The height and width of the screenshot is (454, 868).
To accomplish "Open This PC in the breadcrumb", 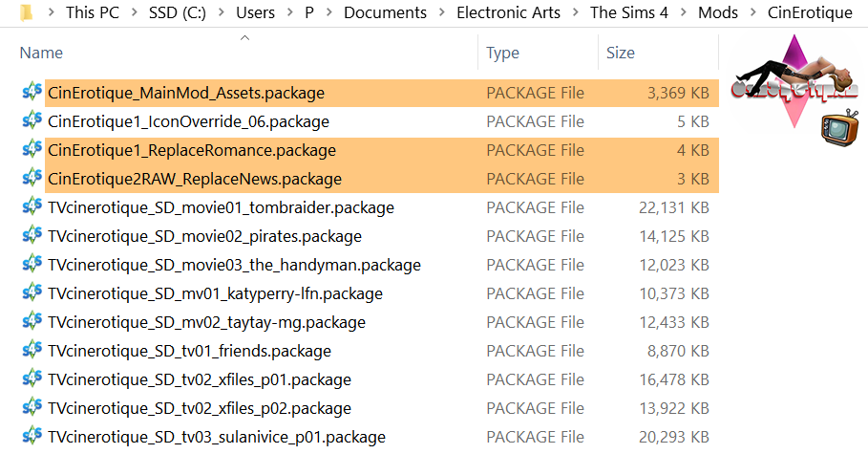I will (93, 12).
